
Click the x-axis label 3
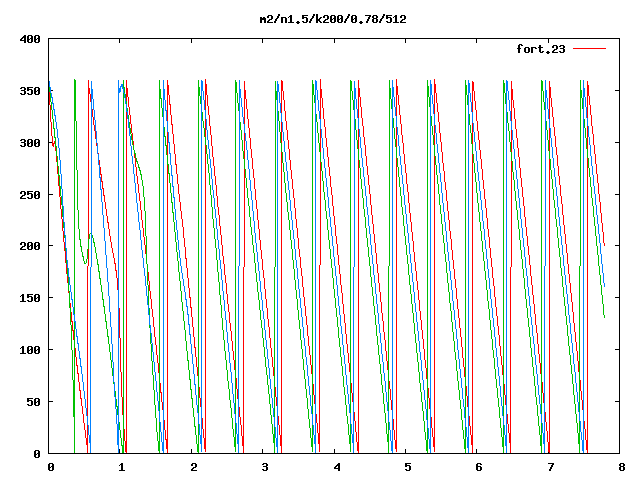265,467
